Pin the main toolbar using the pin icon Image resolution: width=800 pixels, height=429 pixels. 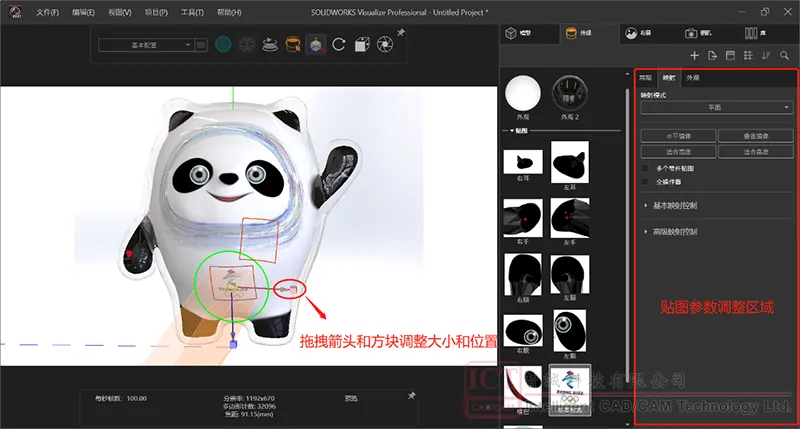tap(401, 33)
